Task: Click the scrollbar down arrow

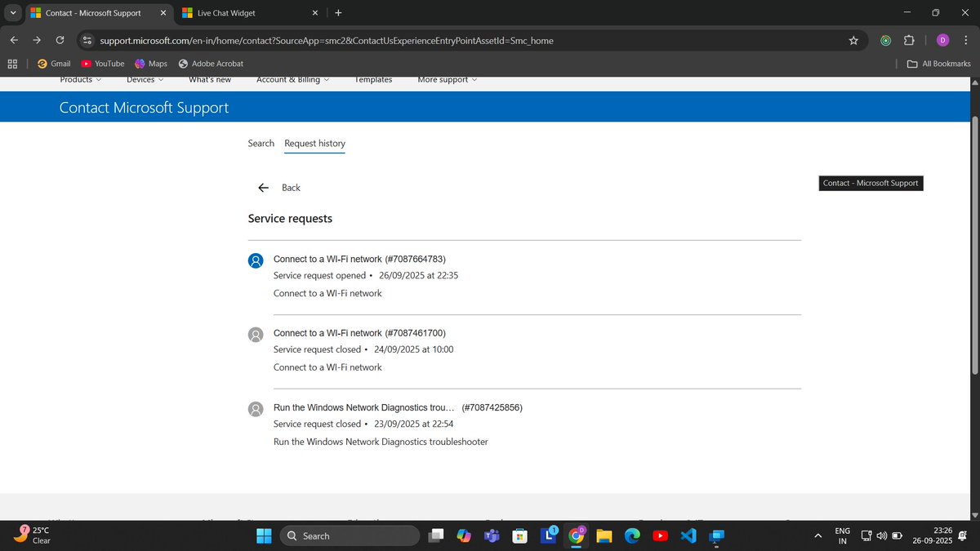Action: pyautogui.click(x=973, y=514)
